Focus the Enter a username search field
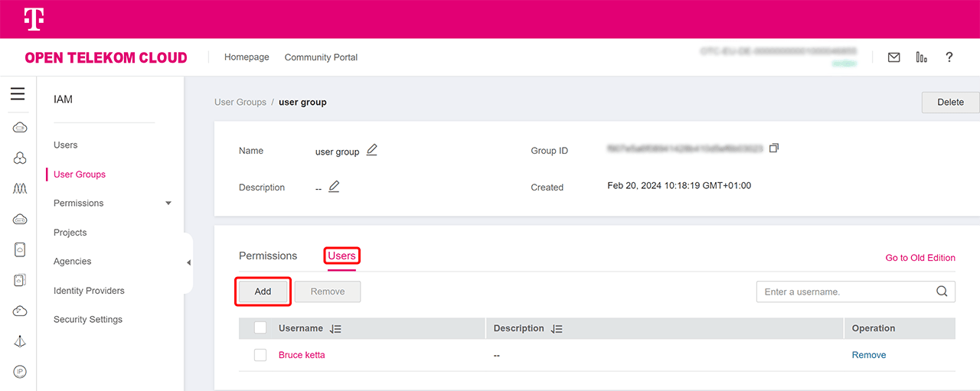 click(x=842, y=292)
